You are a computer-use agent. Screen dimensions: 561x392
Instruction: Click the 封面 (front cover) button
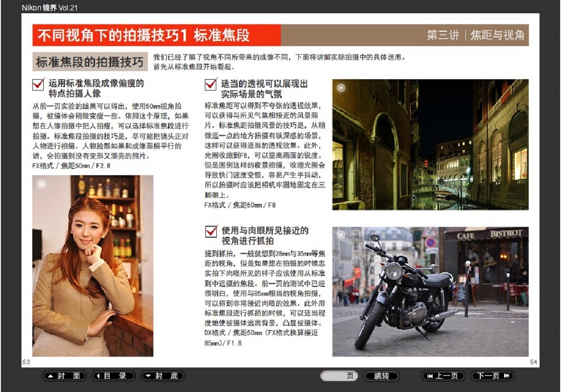pos(64,376)
